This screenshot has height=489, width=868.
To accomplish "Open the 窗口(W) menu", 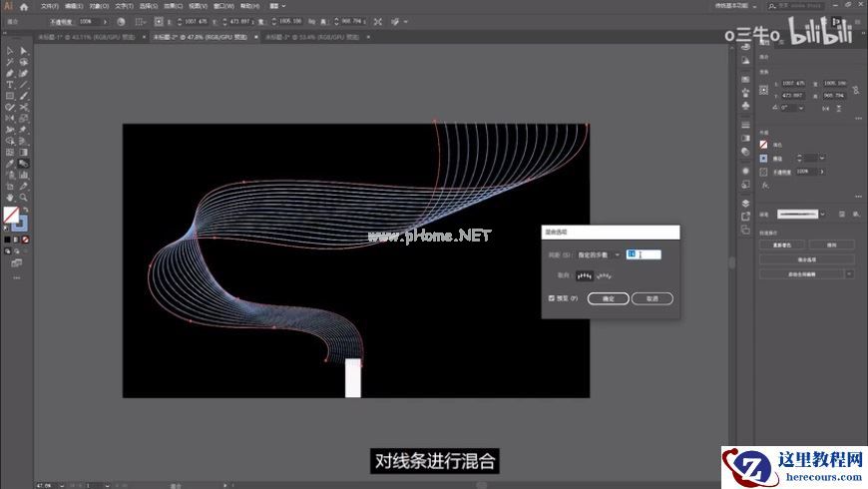I will tap(223, 6).
